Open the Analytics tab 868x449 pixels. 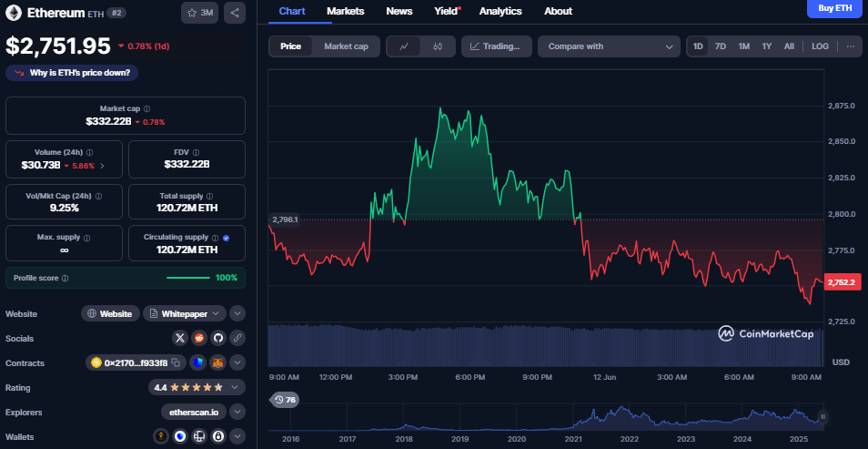[500, 11]
